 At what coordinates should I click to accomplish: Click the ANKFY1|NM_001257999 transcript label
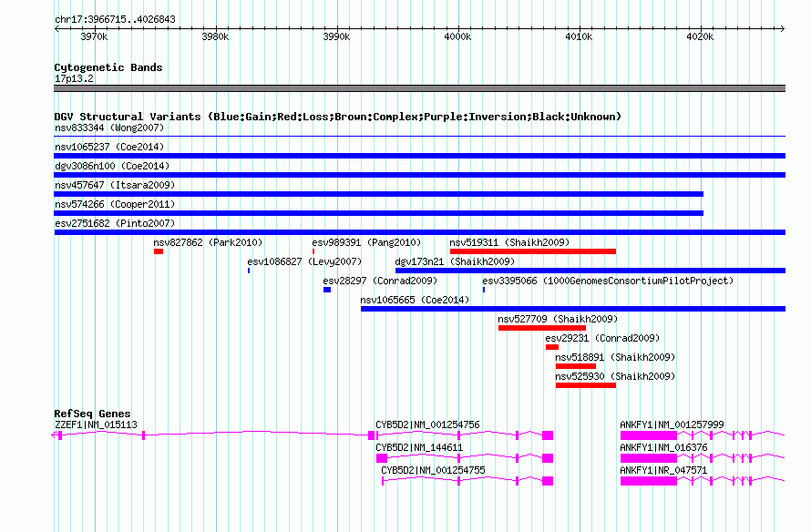pos(672,425)
